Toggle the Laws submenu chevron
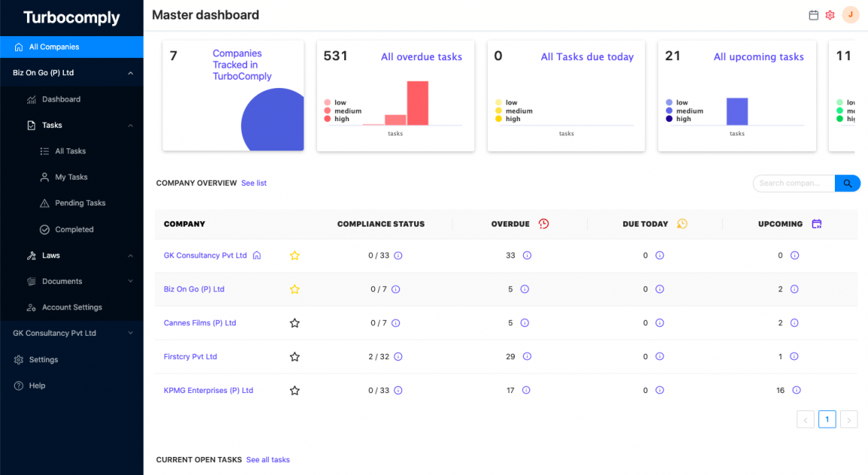Image resolution: width=868 pixels, height=475 pixels. pos(131,256)
